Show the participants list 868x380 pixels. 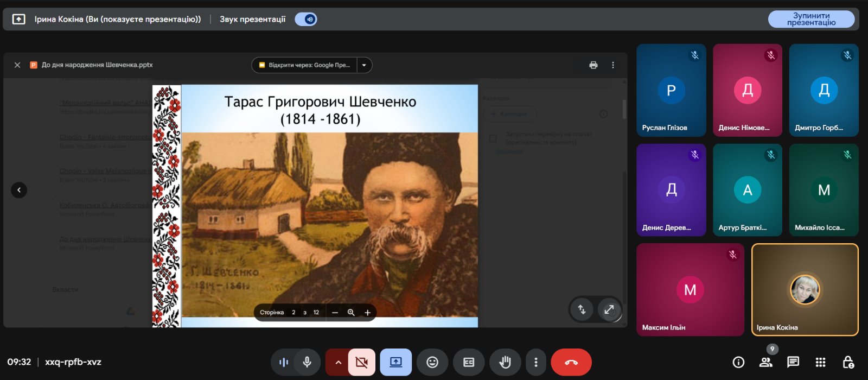766,362
